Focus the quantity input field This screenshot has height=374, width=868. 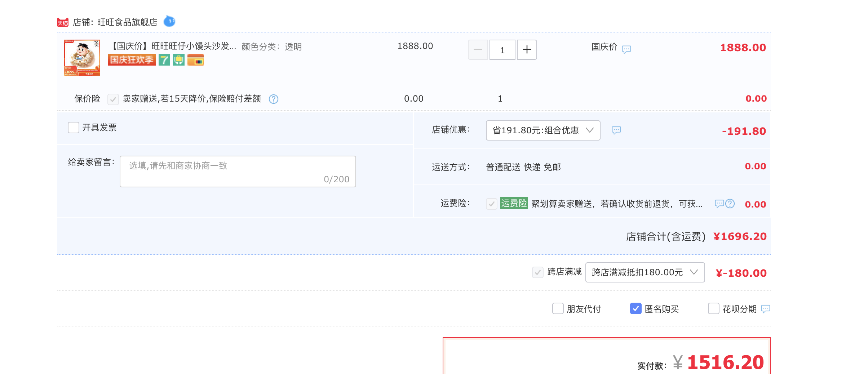pos(502,50)
